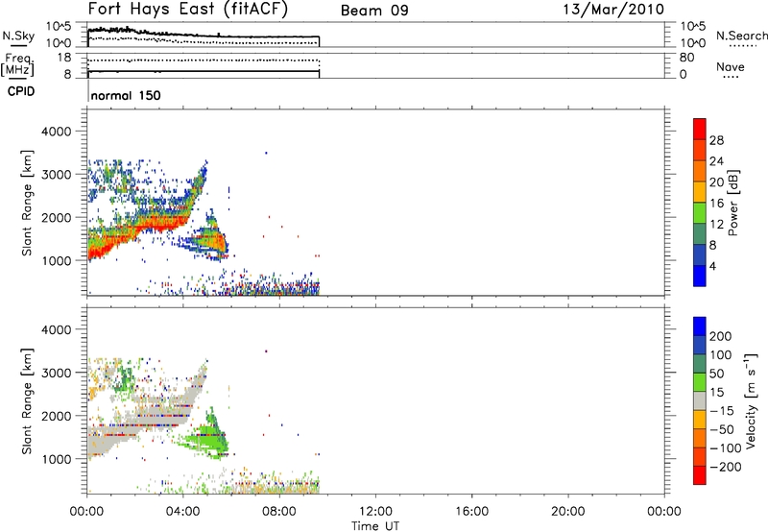Click the "12" value on Power colorbar

(x=716, y=225)
